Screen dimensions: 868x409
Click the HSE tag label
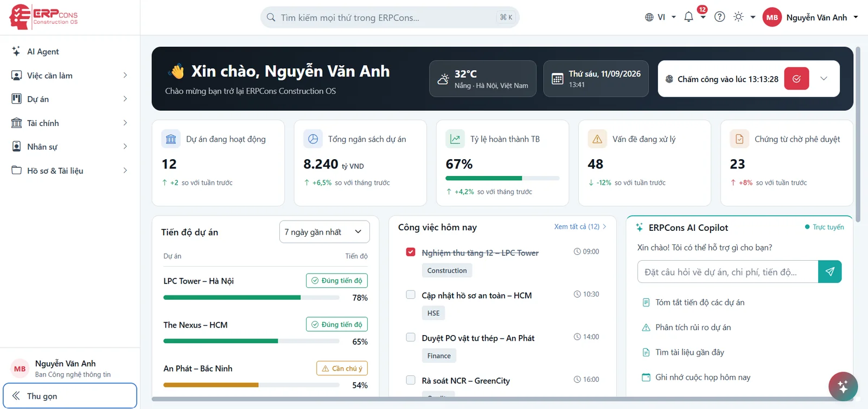point(433,313)
